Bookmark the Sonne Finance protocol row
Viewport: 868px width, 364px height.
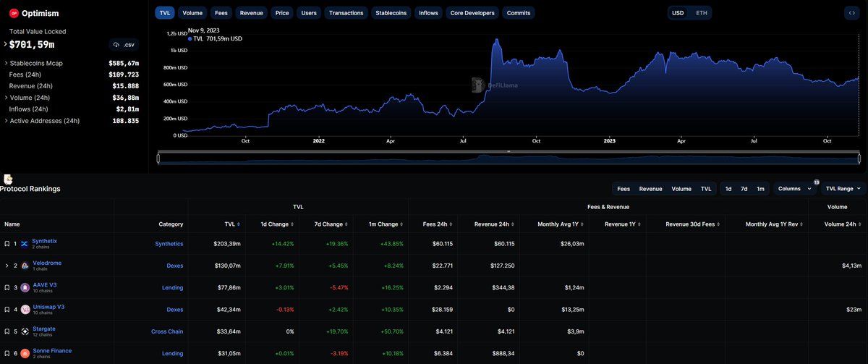coord(7,354)
